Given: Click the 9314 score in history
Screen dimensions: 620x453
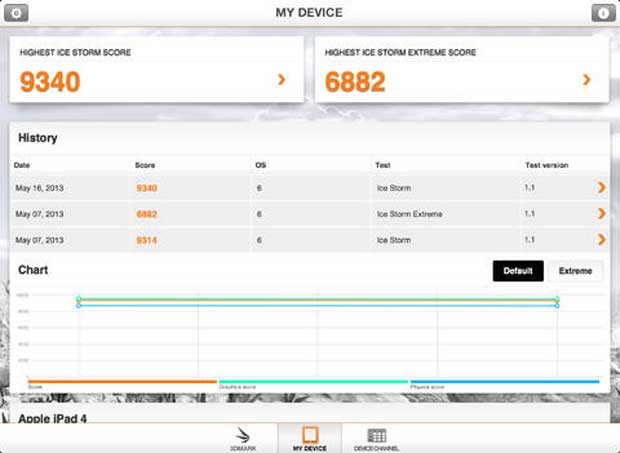Looking at the screenshot, I should 147,240.
